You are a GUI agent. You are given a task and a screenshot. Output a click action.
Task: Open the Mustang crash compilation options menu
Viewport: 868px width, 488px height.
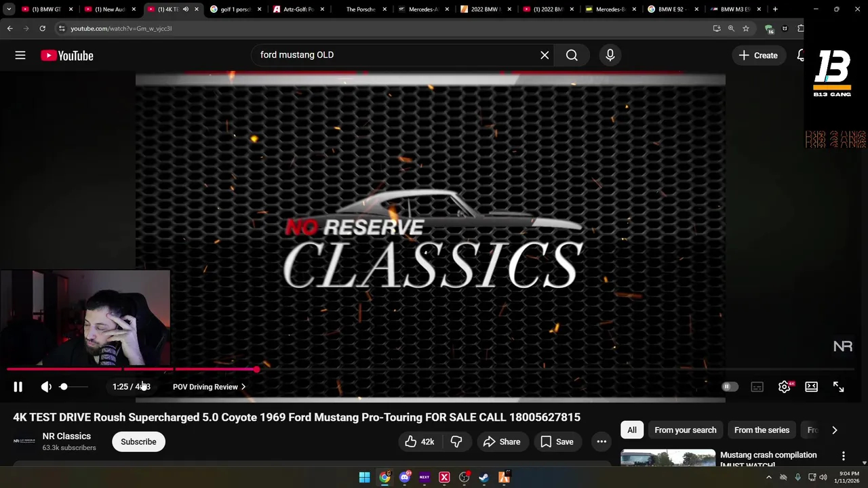(x=843, y=456)
